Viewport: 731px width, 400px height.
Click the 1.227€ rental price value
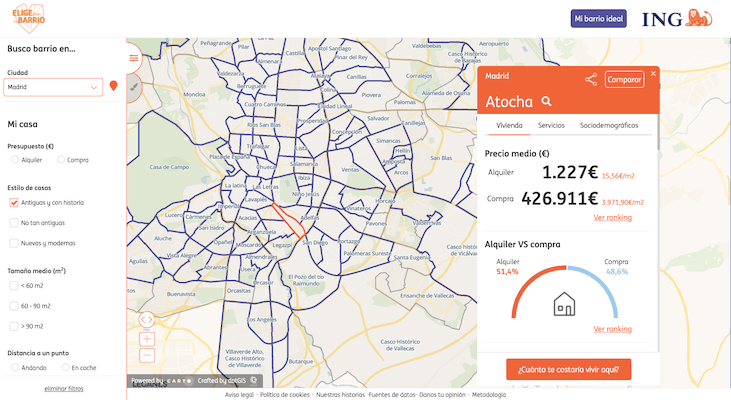tap(570, 172)
